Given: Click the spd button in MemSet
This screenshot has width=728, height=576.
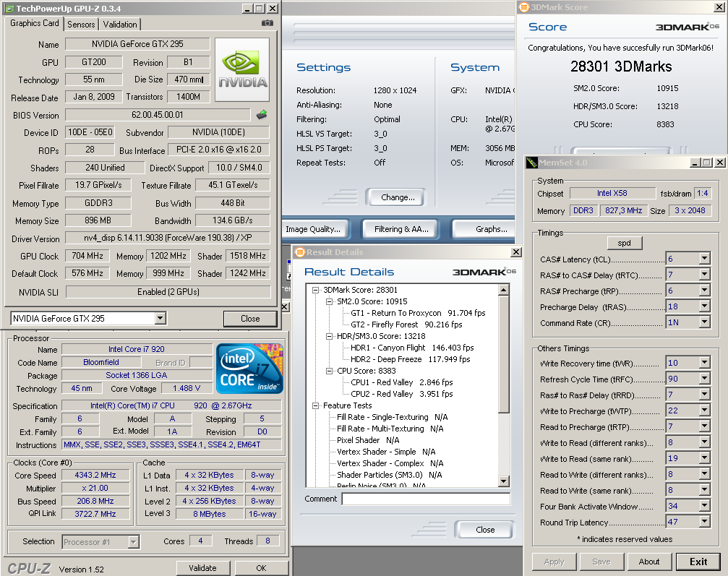Looking at the screenshot, I should [x=625, y=243].
